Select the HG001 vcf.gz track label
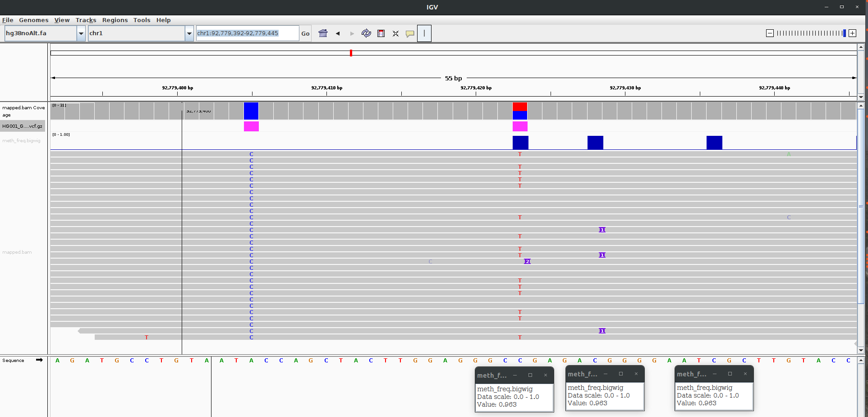Screen dimensions: 868x417 [23, 126]
